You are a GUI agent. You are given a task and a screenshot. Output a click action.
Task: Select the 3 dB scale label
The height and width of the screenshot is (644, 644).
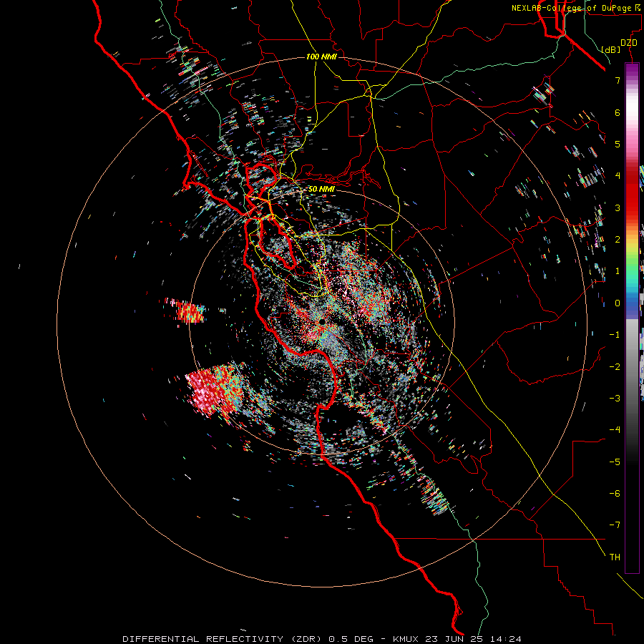click(618, 208)
